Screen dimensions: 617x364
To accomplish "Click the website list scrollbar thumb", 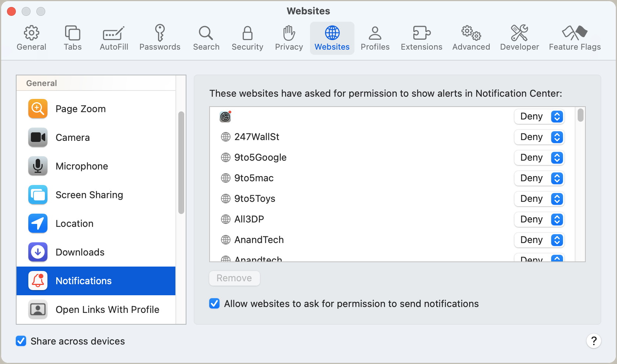I will click(x=581, y=115).
